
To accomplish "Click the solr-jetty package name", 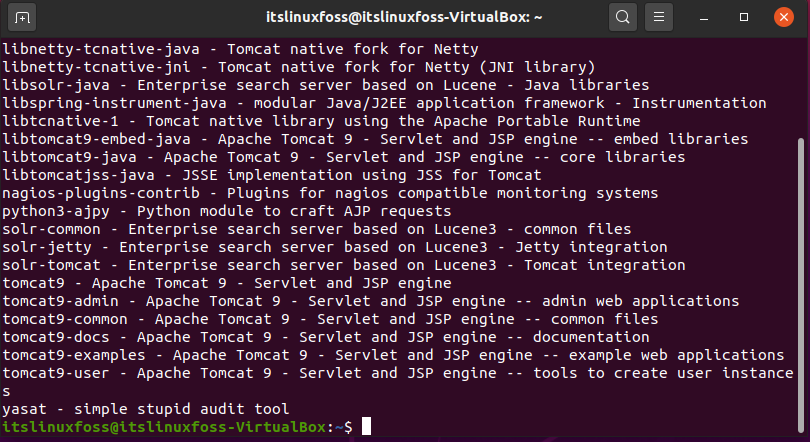I will (47, 247).
